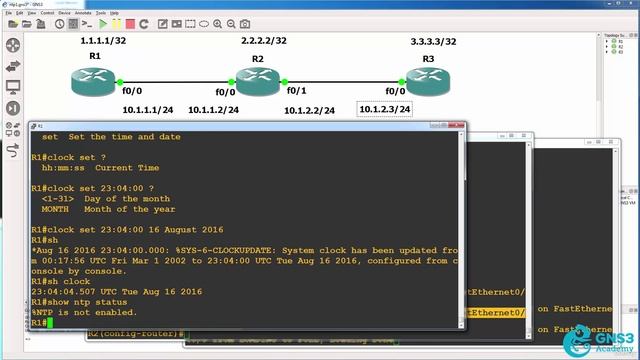The height and width of the screenshot is (360, 640).
Task: Browse all devices sidebar icon
Action: (13, 129)
